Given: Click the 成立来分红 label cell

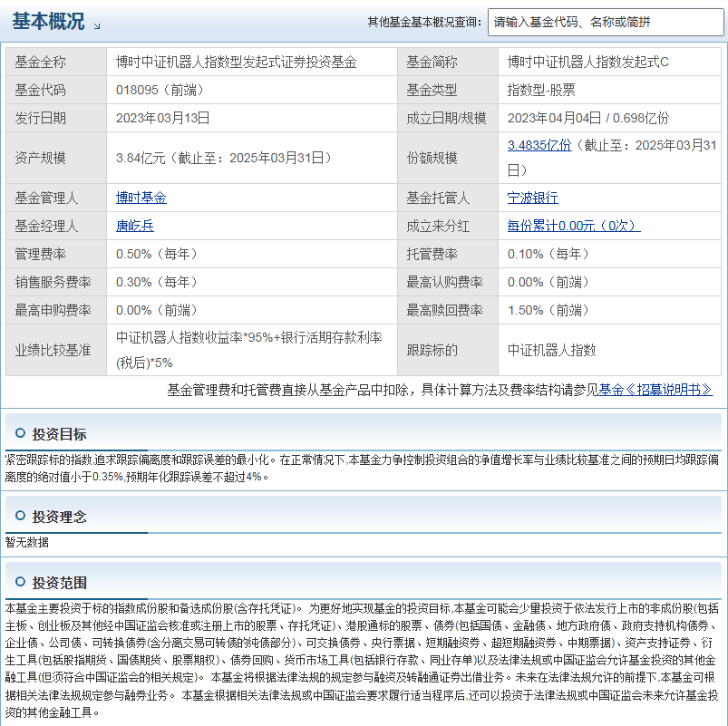Looking at the screenshot, I should (448, 226).
